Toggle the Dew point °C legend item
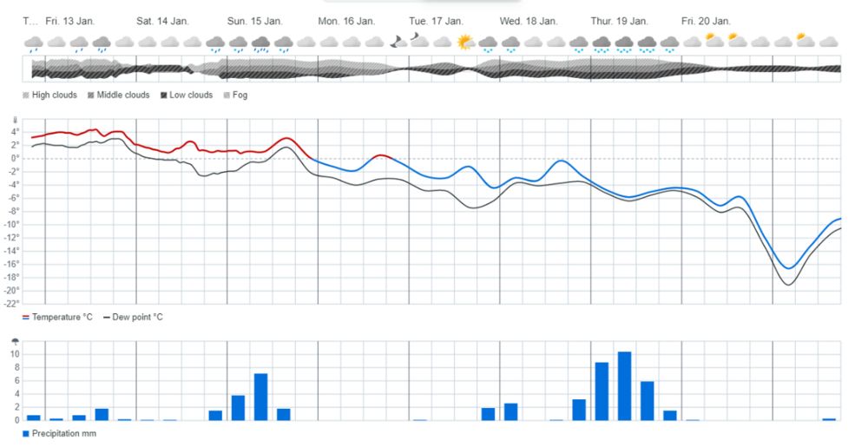 (137, 317)
